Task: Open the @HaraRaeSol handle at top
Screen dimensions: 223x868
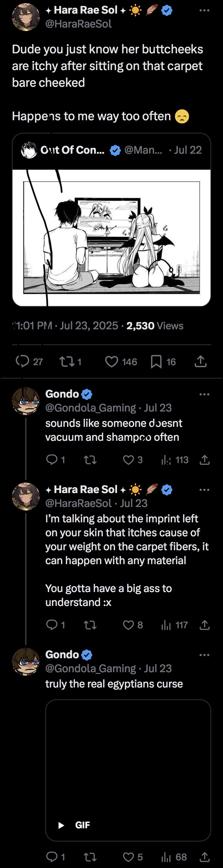Action: [x=78, y=24]
